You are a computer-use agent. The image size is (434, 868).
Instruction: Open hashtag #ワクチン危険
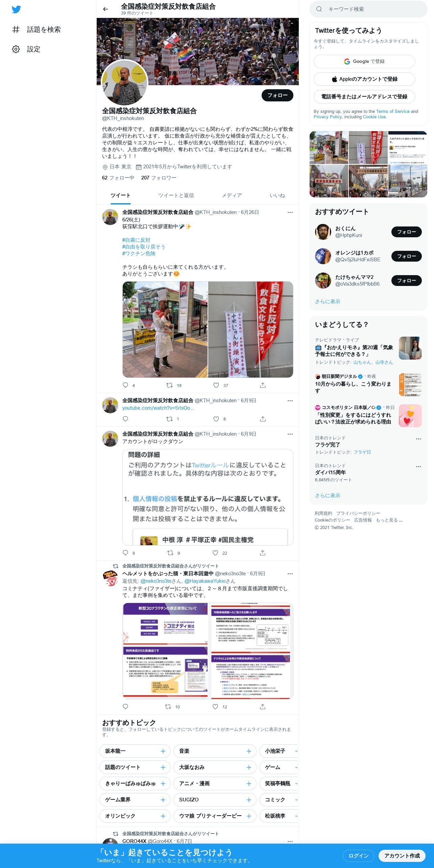[139, 254]
